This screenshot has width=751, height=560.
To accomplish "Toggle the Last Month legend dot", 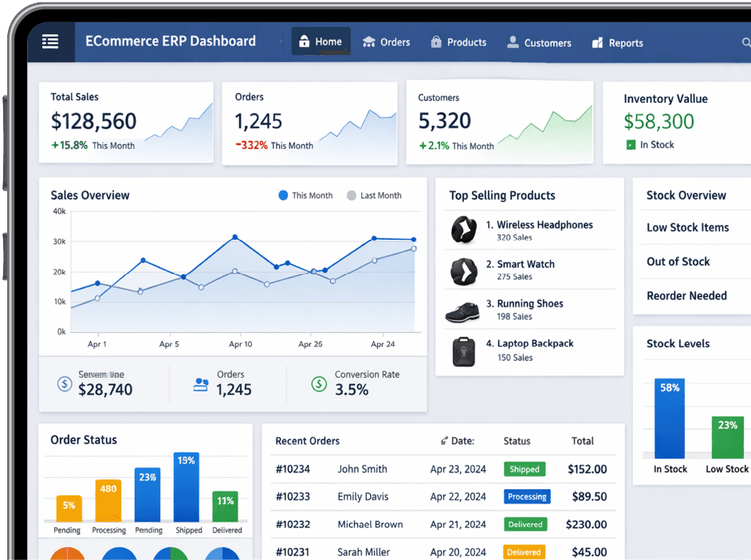I will pyautogui.click(x=352, y=195).
